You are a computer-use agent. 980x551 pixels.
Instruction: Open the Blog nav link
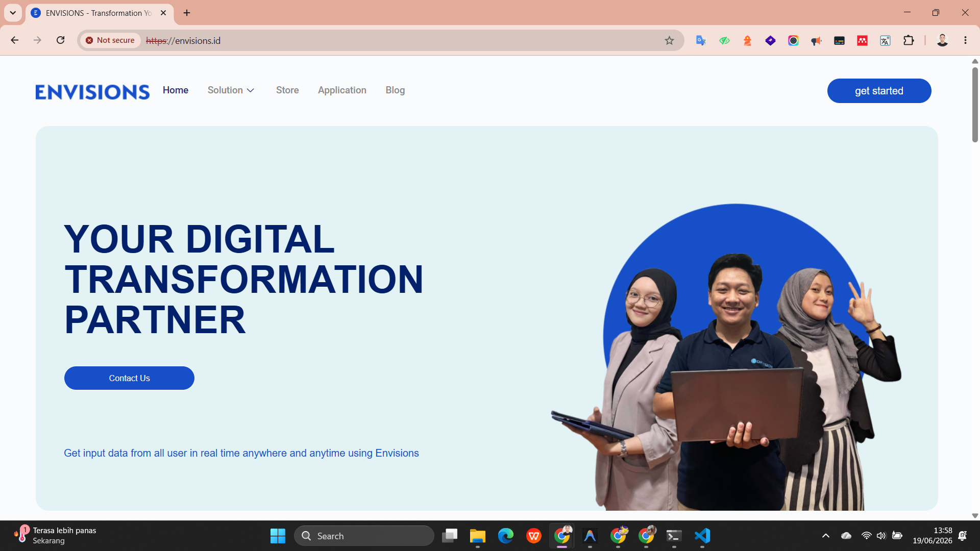(395, 90)
